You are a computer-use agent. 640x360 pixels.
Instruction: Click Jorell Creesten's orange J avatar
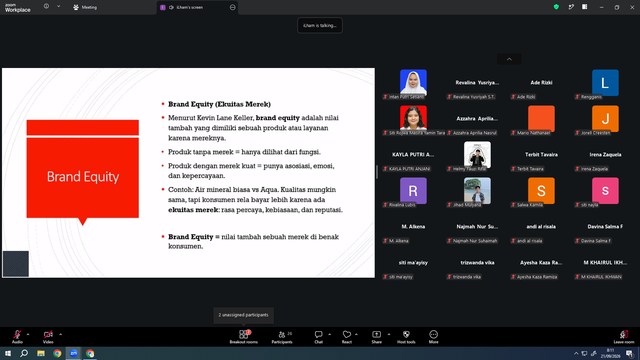point(605,118)
